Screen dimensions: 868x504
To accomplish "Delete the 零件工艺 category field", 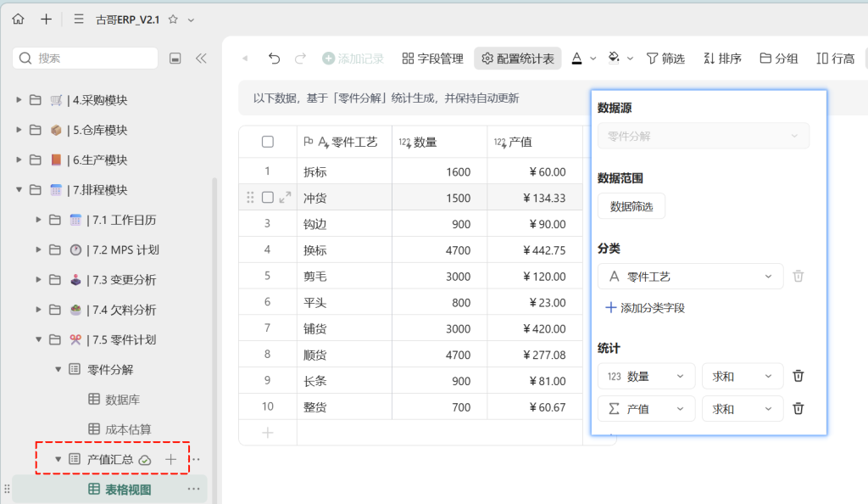I will pyautogui.click(x=798, y=276).
